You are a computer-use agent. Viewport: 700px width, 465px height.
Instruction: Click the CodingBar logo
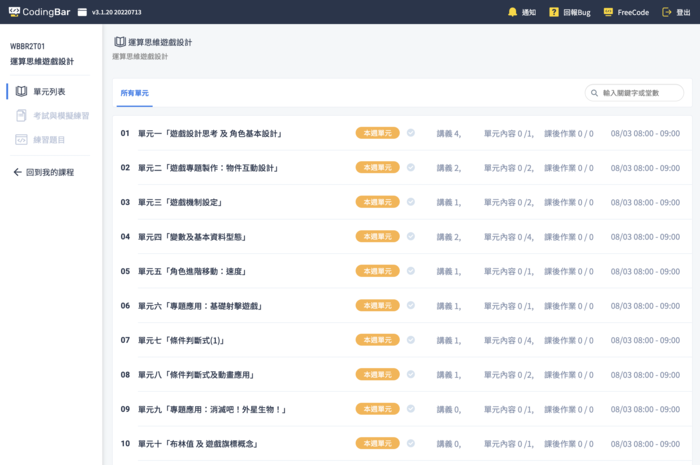point(40,12)
